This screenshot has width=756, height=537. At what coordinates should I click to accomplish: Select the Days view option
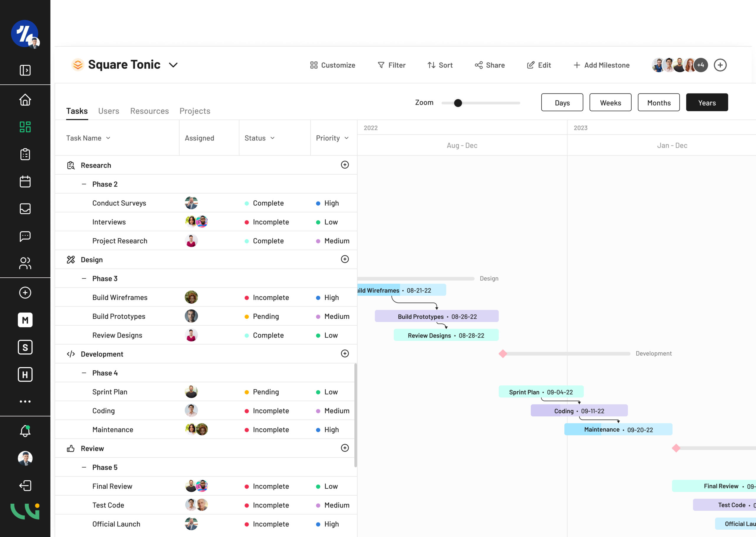pos(562,102)
